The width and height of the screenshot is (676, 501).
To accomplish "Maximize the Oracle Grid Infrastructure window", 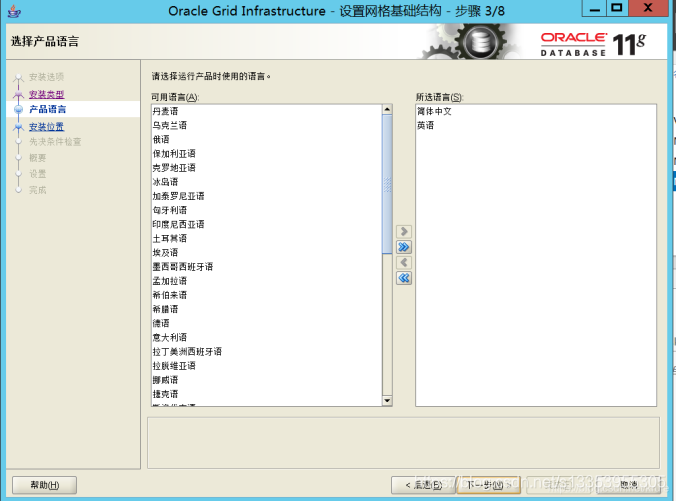I will pos(617,8).
